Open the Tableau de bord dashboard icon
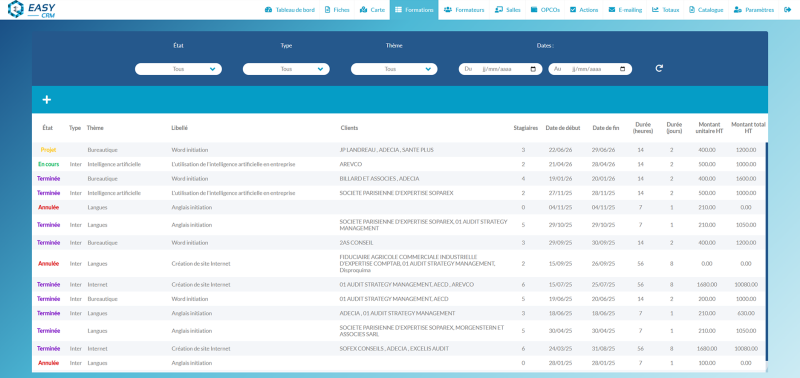The width and height of the screenshot is (800, 378). [x=268, y=10]
